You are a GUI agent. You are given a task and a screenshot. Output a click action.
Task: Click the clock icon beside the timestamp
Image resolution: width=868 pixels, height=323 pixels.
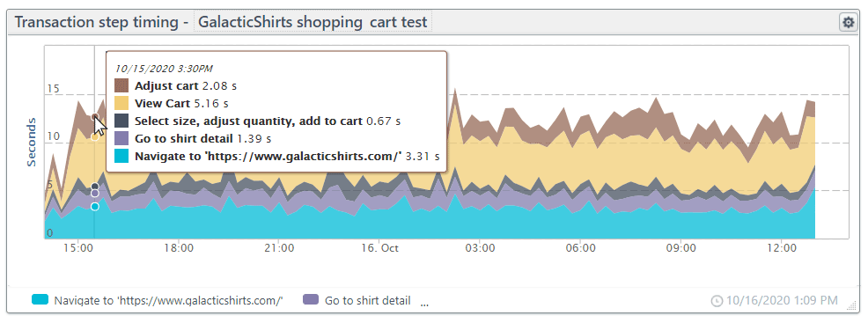[x=717, y=301]
